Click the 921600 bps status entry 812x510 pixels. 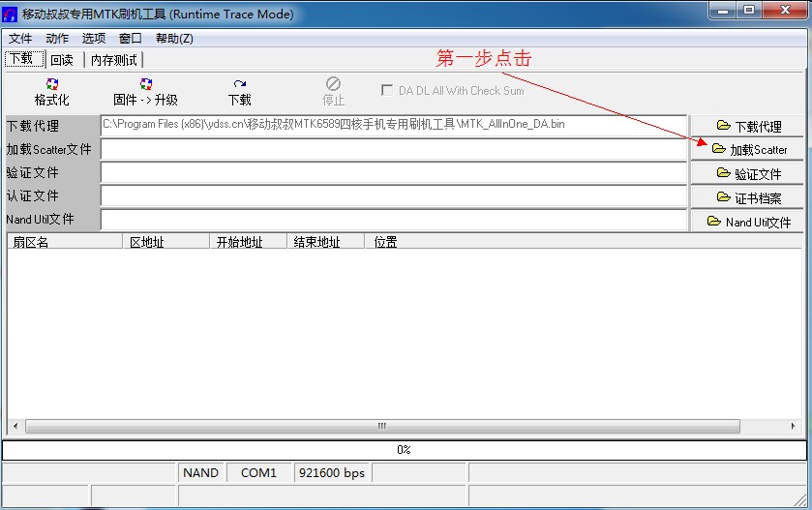point(332,472)
